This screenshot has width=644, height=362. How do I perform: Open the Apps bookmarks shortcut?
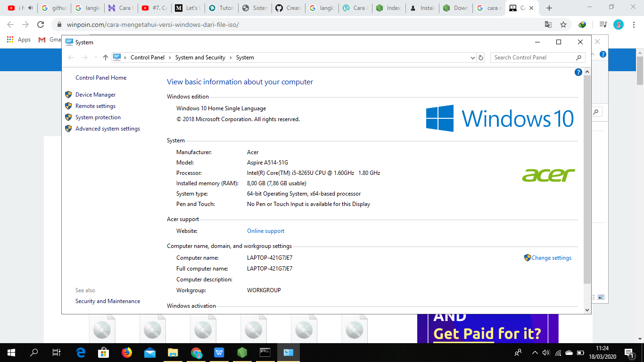pos(19,40)
